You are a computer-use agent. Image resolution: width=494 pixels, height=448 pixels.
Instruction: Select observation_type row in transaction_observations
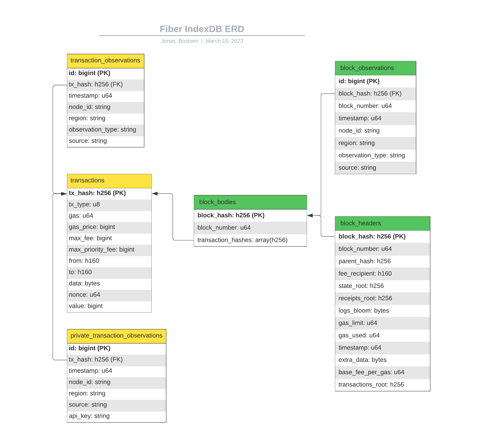105,130
